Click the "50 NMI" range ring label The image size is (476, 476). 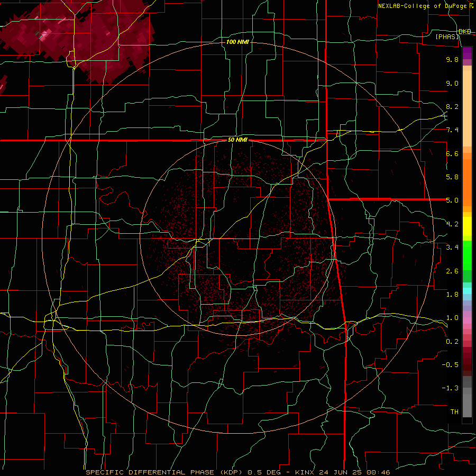[237, 140]
